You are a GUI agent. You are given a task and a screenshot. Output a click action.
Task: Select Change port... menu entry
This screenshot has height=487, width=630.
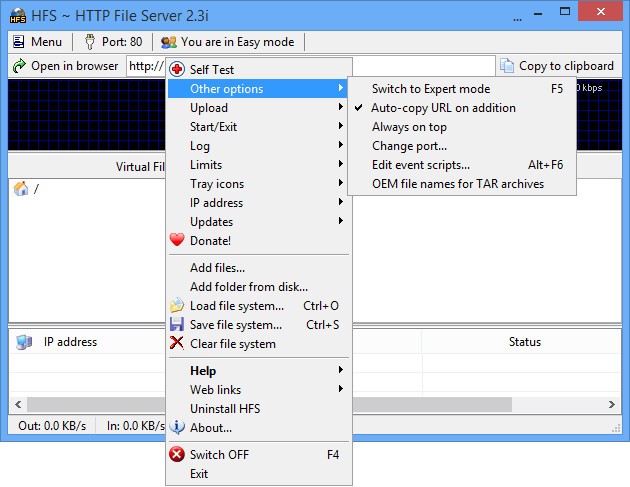409,146
